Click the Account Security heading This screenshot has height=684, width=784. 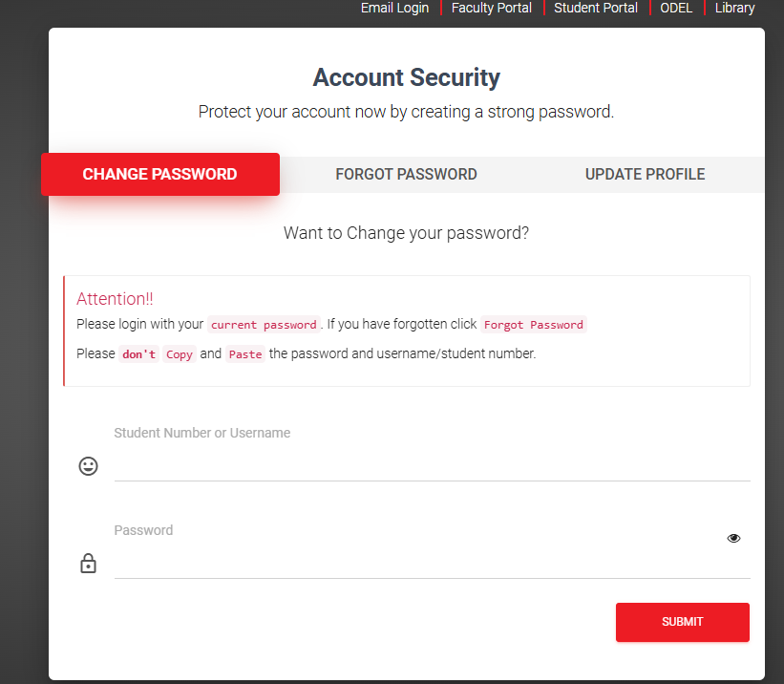pyautogui.click(x=406, y=77)
